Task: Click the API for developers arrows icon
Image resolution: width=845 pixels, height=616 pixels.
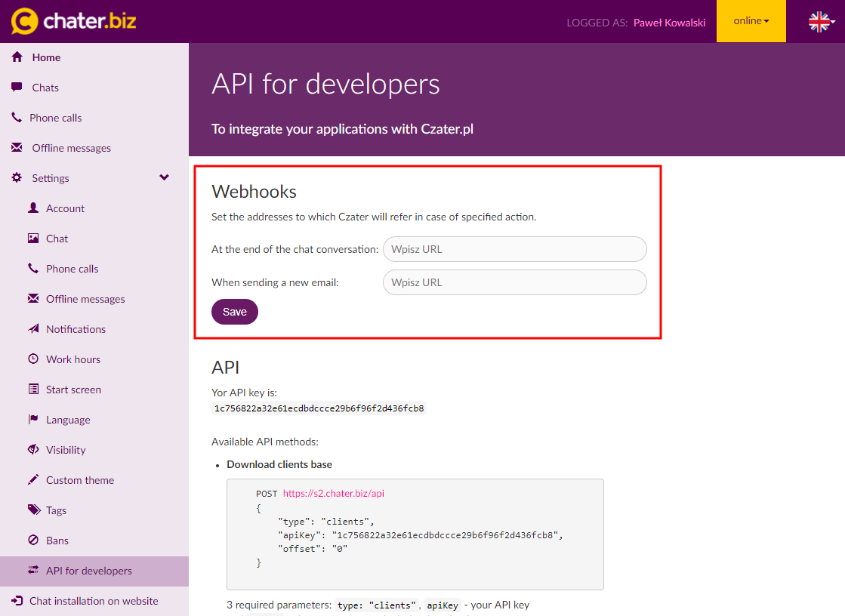Action: point(33,570)
